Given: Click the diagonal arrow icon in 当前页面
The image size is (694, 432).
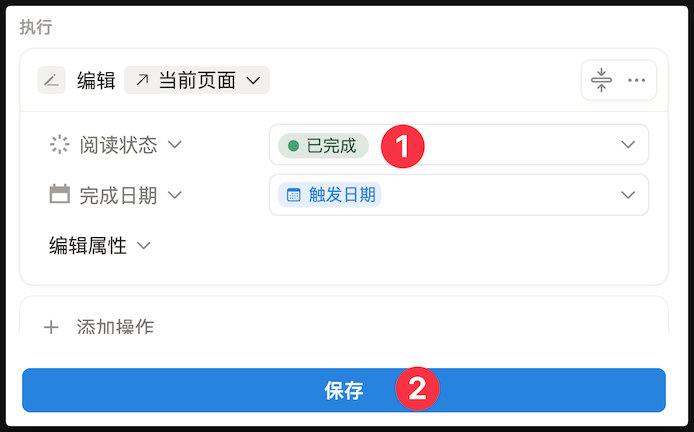Looking at the screenshot, I should (141, 80).
